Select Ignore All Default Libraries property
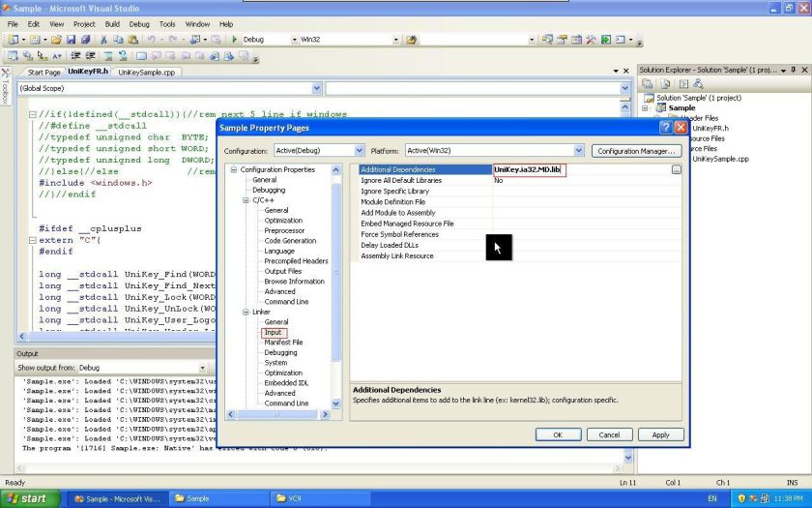 [x=401, y=180]
